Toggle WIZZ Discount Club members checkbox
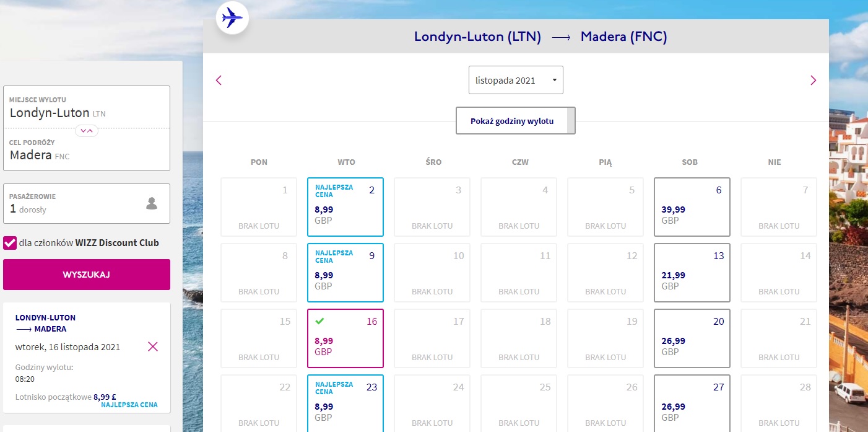This screenshot has width=868, height=432. pyautogui.click(x=10, y=242)
